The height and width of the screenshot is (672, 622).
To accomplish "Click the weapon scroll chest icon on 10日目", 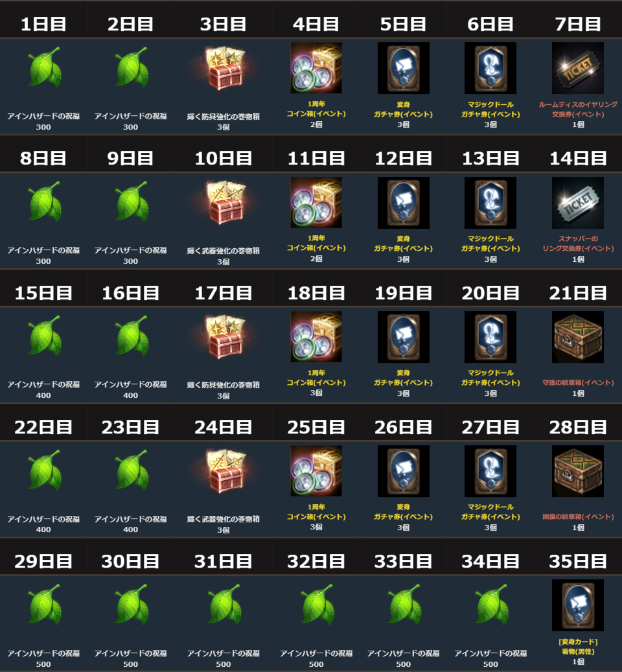I will 224,203.
